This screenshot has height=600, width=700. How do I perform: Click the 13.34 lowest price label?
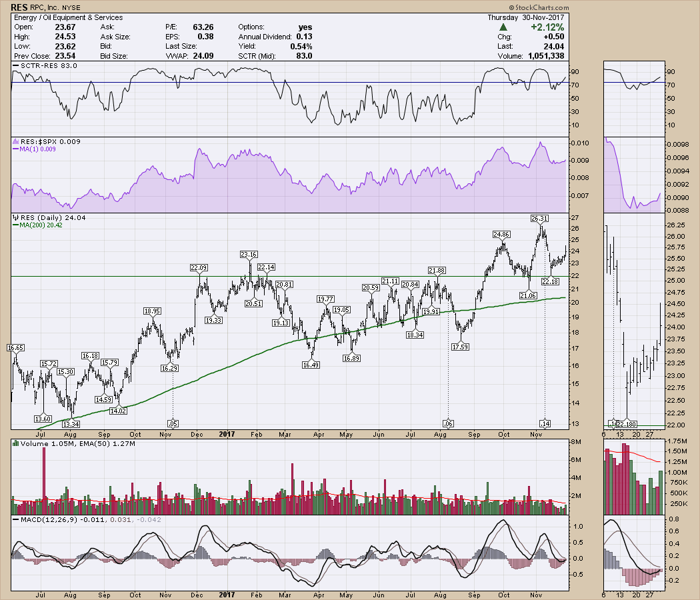click(x=71, y=424)
